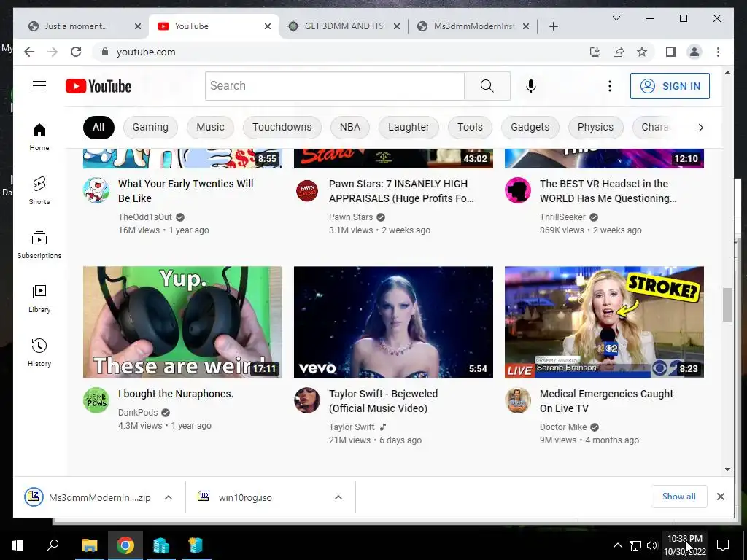Viewport: 747px width, 560px height.
Task: Open Library in sidebar
Action: pyautogui.click(x=39, y=299)
